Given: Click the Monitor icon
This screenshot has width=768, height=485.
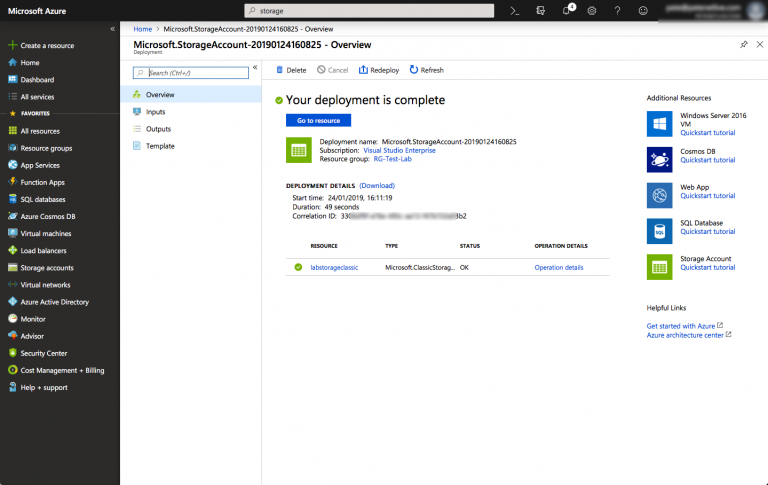Looking at the screenshot, I should tap(13, 319).
